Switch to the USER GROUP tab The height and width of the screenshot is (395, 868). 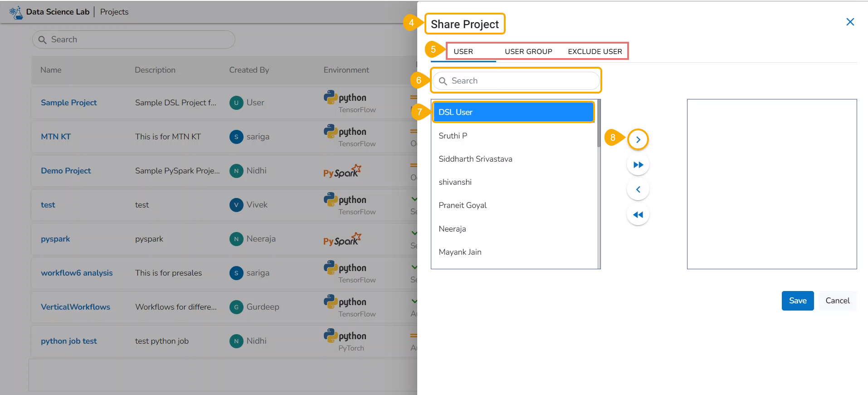click(528, 52)
